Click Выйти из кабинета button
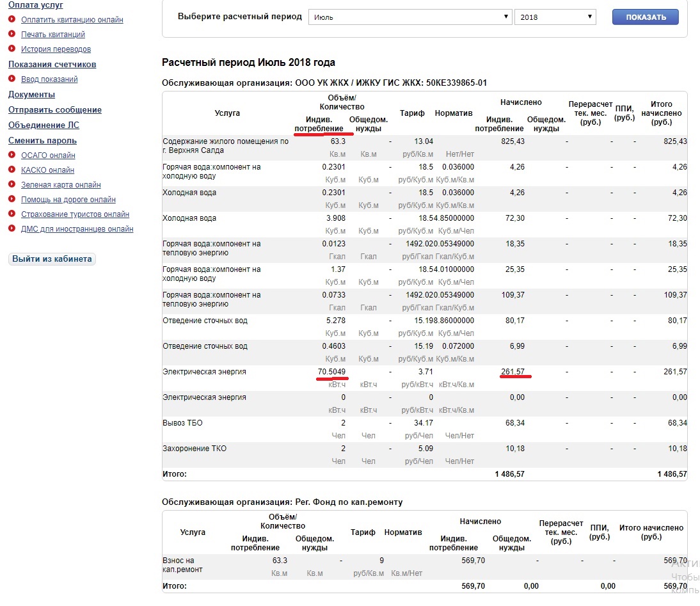This screenshot has height=606, width=700. (52, 259)
